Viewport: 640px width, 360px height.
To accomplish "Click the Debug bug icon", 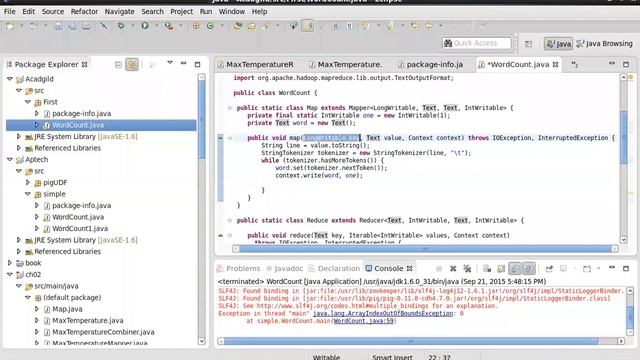I will coord(121,26).
